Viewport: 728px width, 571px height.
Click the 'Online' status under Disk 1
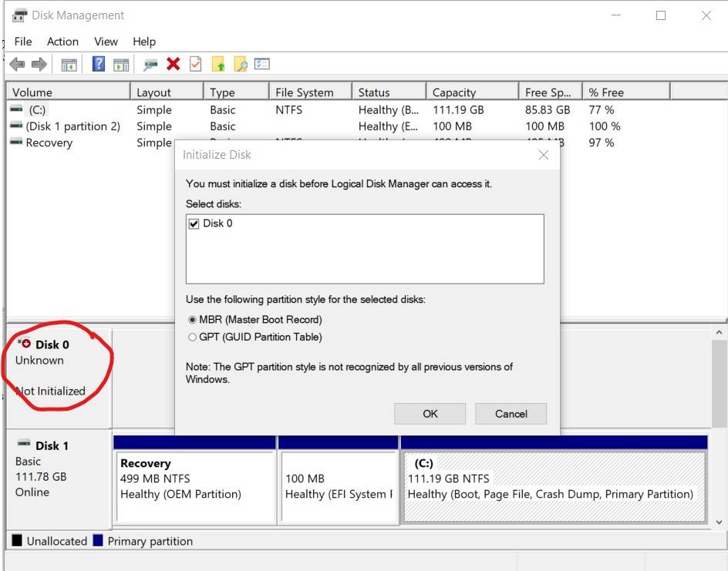tap(32, 492)
